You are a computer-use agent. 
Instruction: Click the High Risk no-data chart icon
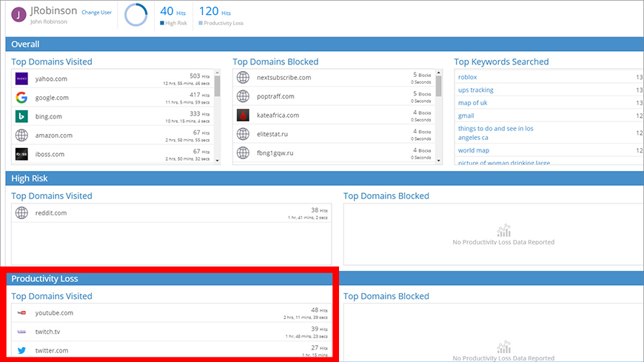click(x=503, y=230)
